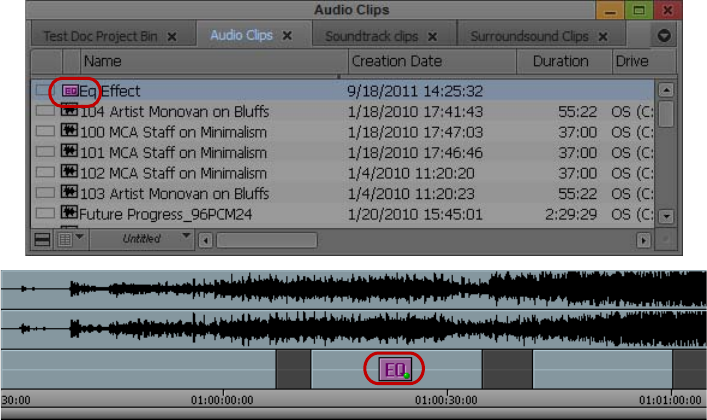The image size is (707, 420).
Task: Click the bin vertical scrollbar thumb
Action: point(666,114)
